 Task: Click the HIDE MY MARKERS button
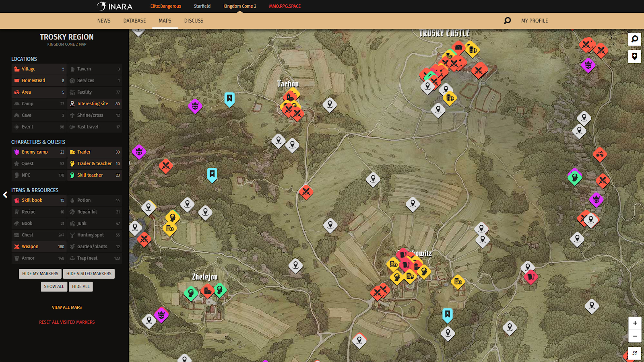[x=40, y=274]
